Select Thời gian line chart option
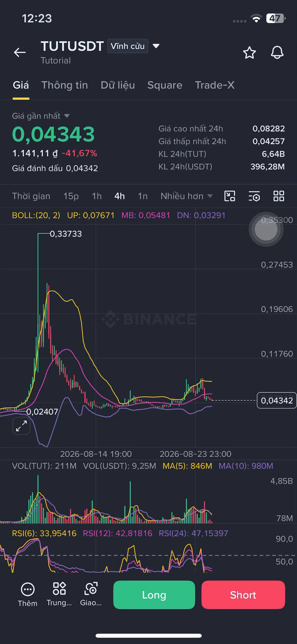This screenshot has height=644, width=297. coord(31,196)
